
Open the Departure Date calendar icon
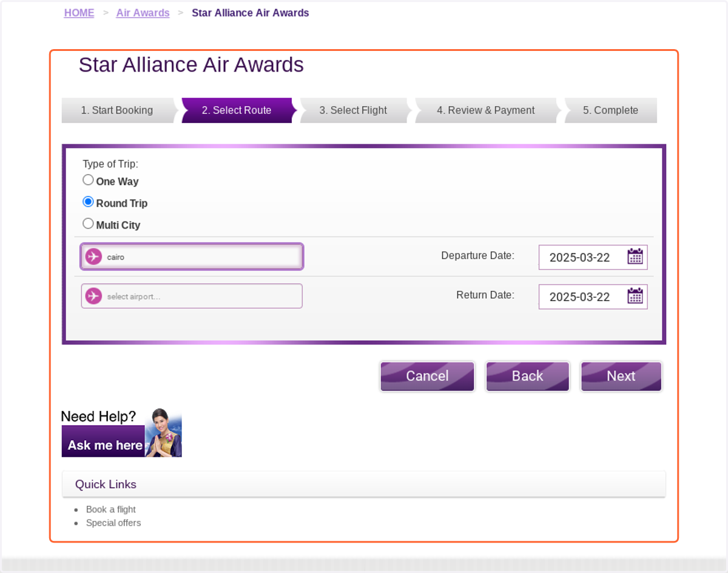coord(635,256)
